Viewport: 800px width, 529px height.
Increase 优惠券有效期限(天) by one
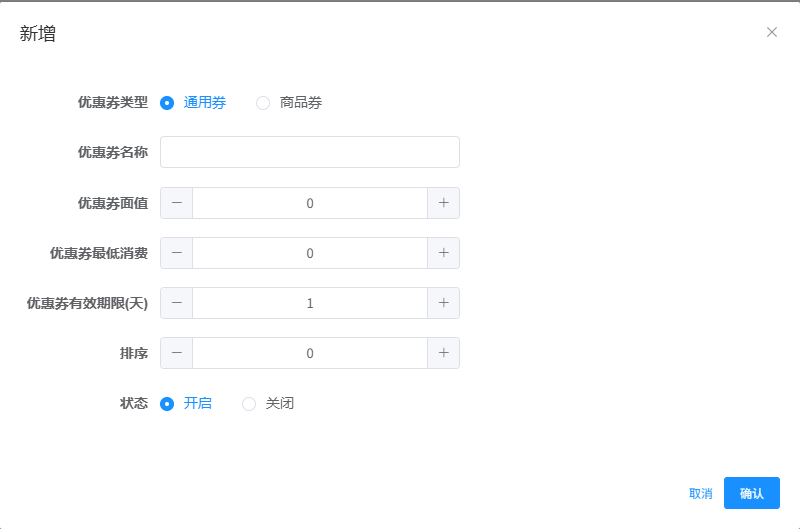[443, 303]
